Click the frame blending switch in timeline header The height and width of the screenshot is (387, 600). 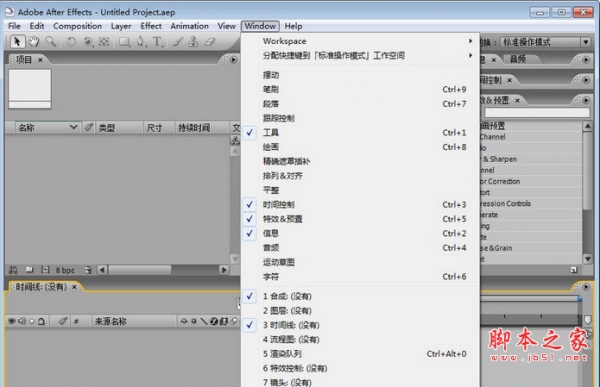click(x=224, y=321)
